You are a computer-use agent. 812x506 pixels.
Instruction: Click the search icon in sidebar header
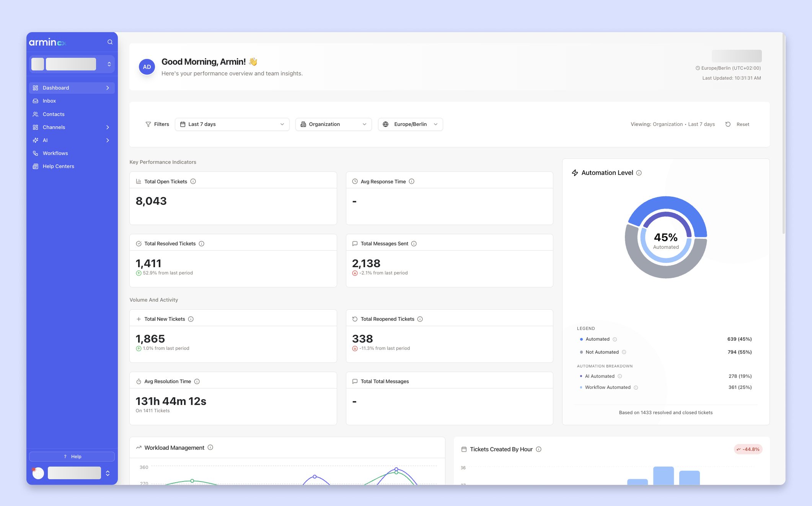pos(110,42)
